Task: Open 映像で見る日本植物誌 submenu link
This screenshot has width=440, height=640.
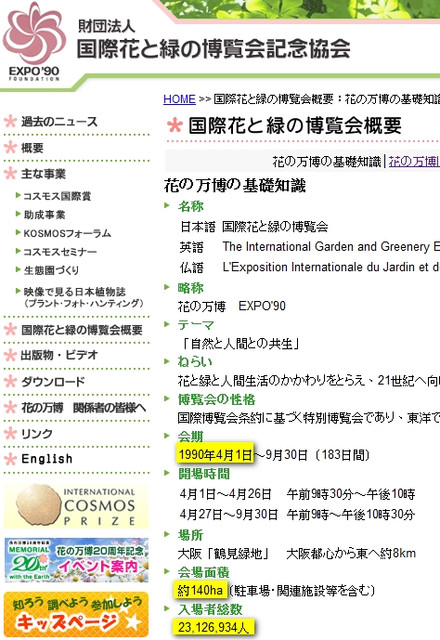Action: pyautogui.click(x=83, y=297)
